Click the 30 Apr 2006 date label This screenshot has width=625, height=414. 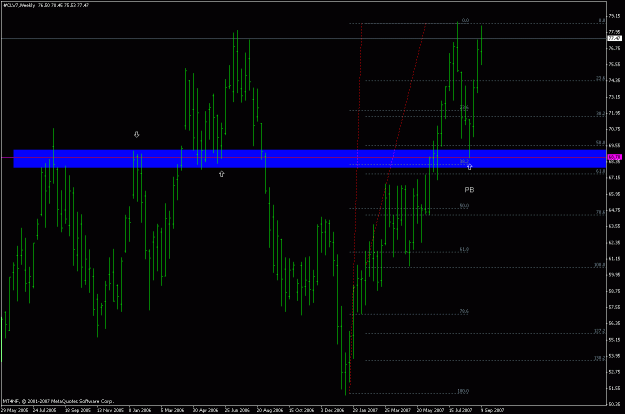[x=205, y=410]
